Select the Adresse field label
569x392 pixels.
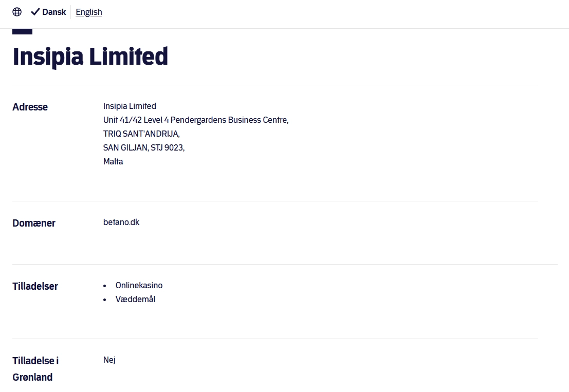(x=30, y=107)
